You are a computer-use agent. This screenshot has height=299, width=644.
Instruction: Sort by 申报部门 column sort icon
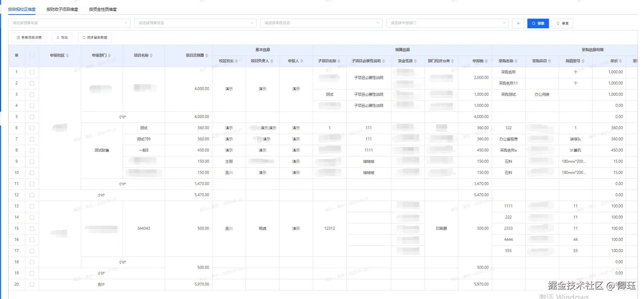(109, 55)
